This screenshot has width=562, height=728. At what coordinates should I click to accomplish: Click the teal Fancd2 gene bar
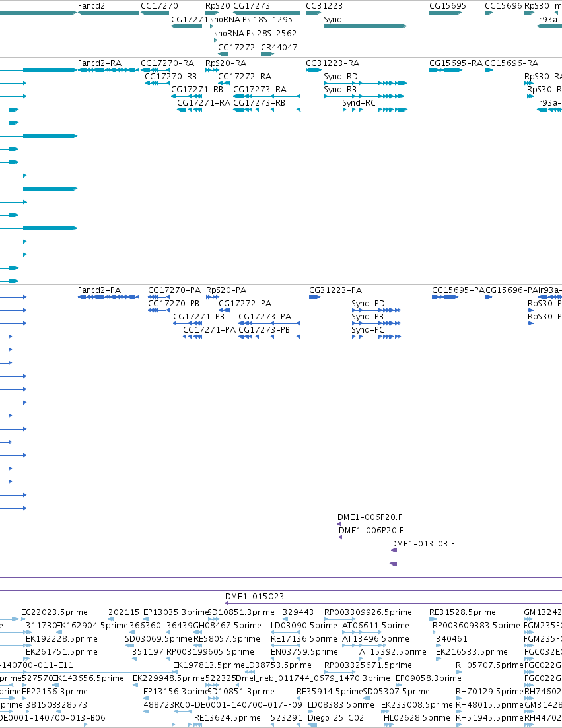coord(108,13)
